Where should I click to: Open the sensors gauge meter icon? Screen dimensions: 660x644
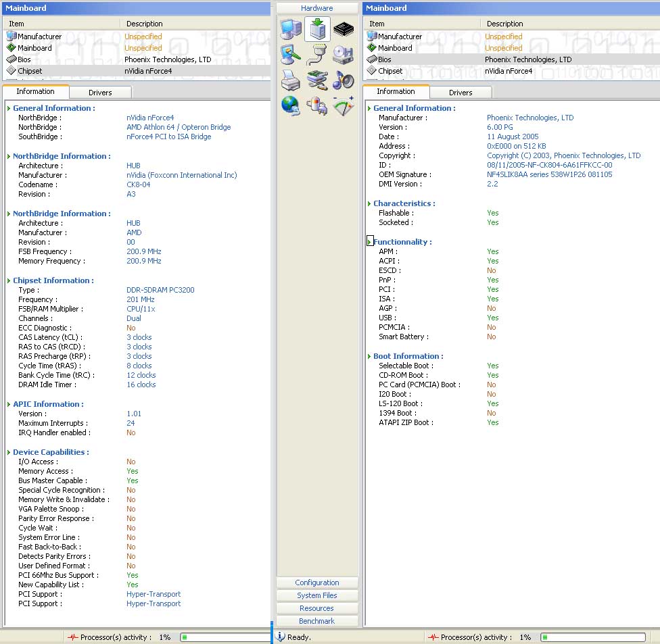coord(344,106)
